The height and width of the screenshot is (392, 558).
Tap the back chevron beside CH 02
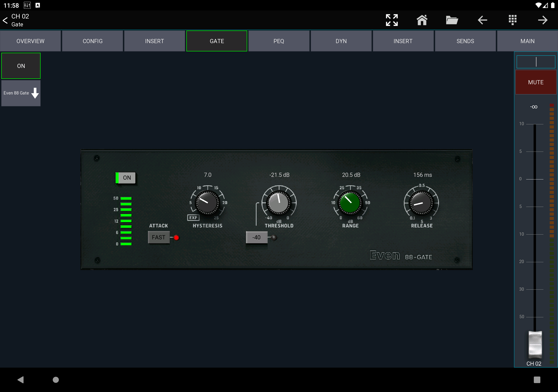coord(5,20)
